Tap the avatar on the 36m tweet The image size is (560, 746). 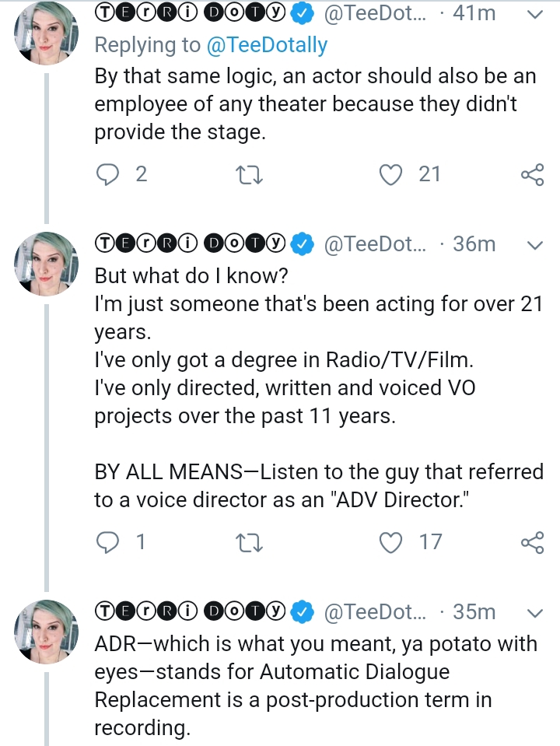pos(47,264)
